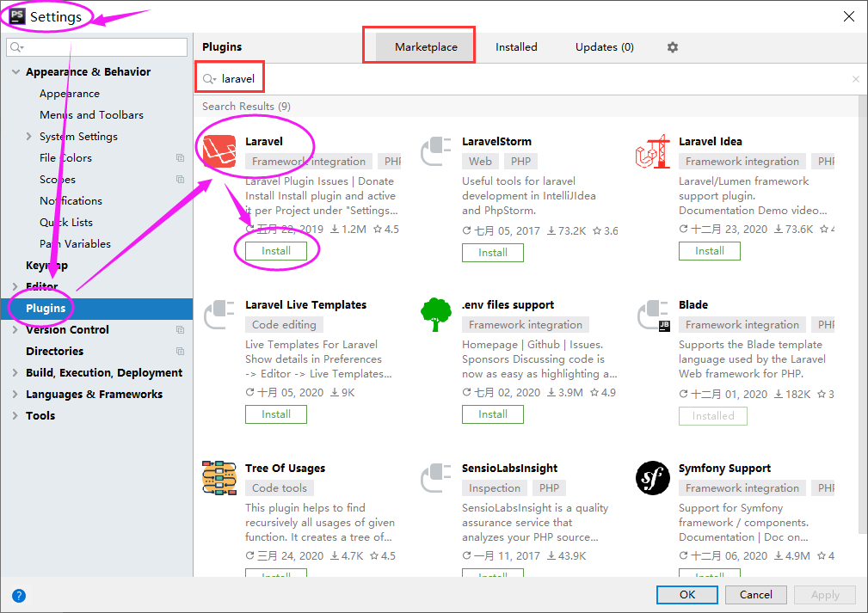Click the PhpStorm icon in title bar
Image resolution: width=868 pixels, height=613 pixels.
(x=17, y=15)
